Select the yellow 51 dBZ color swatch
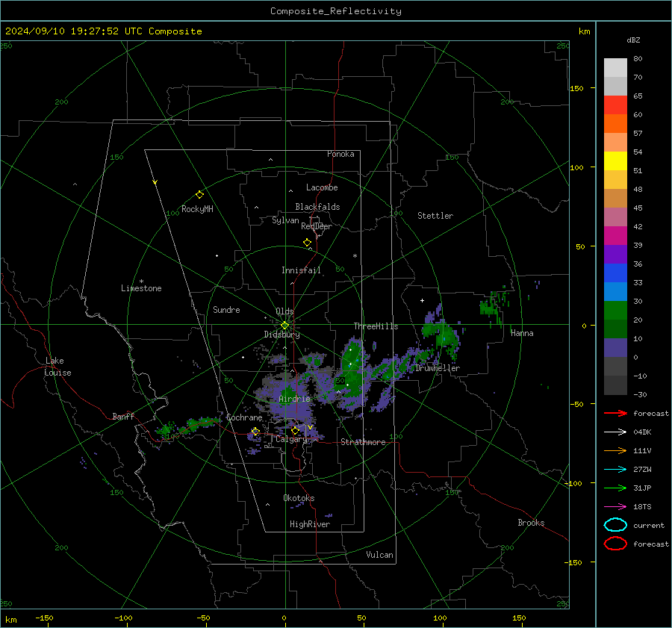Viewport: 672px width, 628px height. pyautogui.click(x=615, y=161)
